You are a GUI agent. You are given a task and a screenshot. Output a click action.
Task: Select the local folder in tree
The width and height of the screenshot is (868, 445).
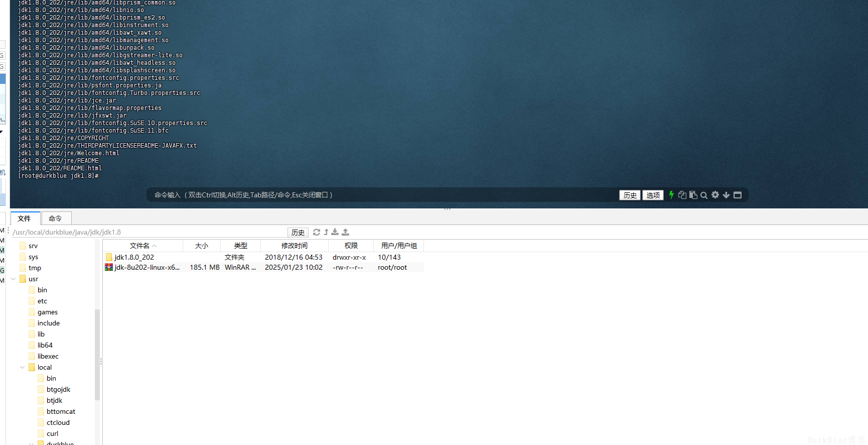point(45,367)
